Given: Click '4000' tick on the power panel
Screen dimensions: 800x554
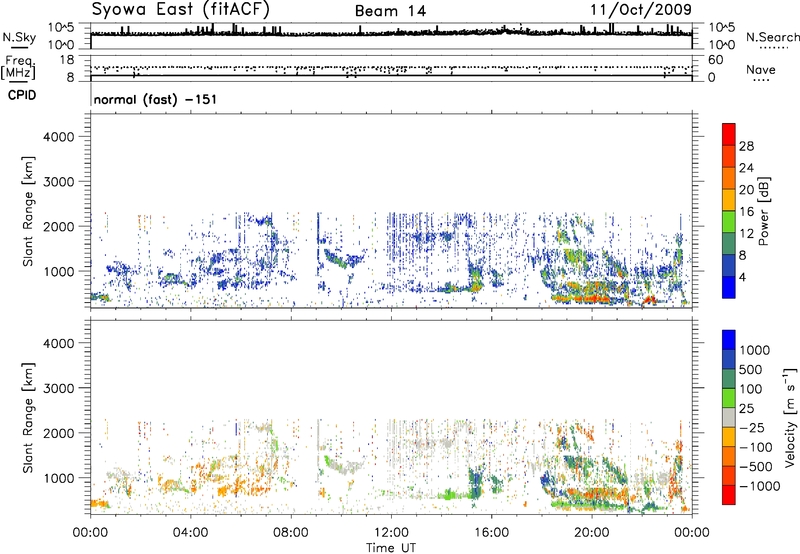Looking at the screenshot, I should tap(59, 137).
